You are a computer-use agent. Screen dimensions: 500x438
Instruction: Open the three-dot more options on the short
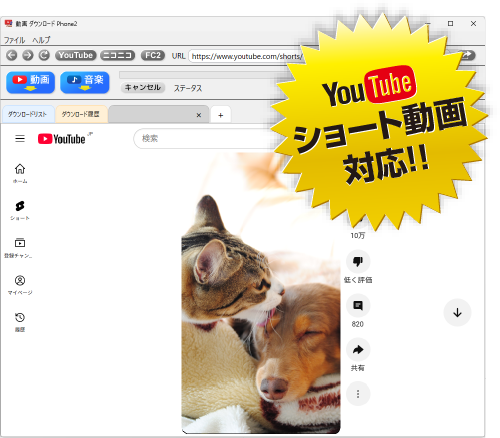point(358,394)
